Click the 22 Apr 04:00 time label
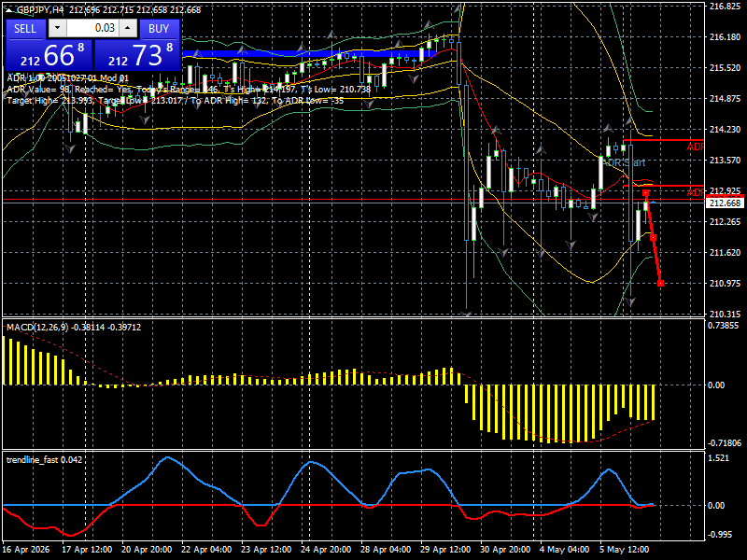The image size is (747, 560). (206, 549)
